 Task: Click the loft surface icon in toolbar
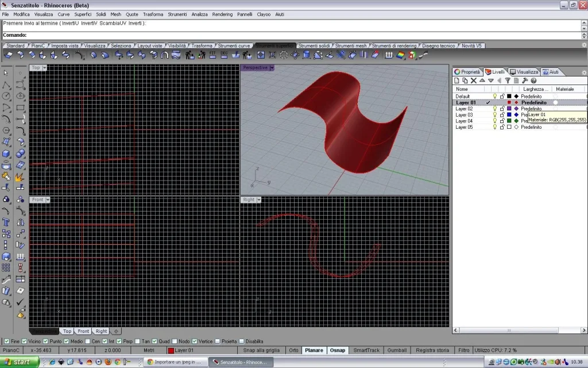pos(176,55)
